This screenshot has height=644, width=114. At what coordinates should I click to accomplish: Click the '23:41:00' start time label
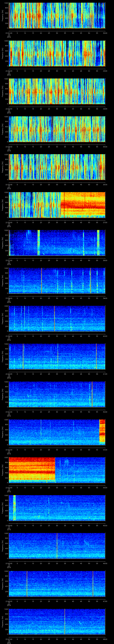coord(9,412)
